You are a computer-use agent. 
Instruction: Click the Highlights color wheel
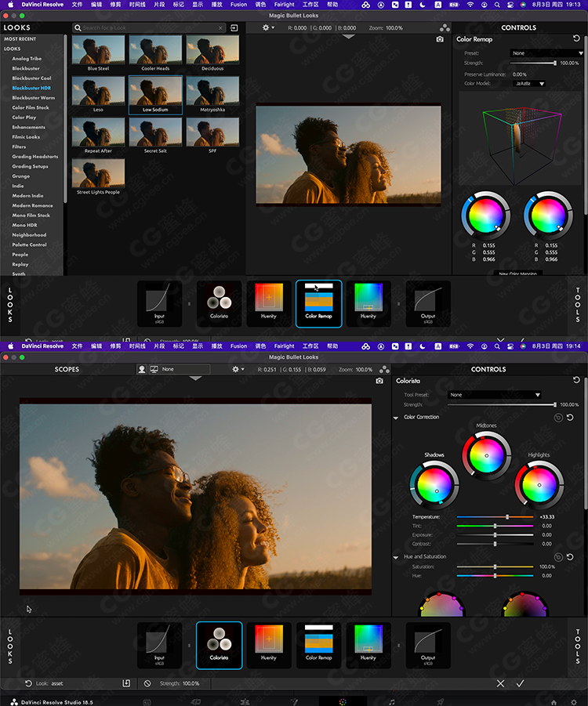click(539, 485)
